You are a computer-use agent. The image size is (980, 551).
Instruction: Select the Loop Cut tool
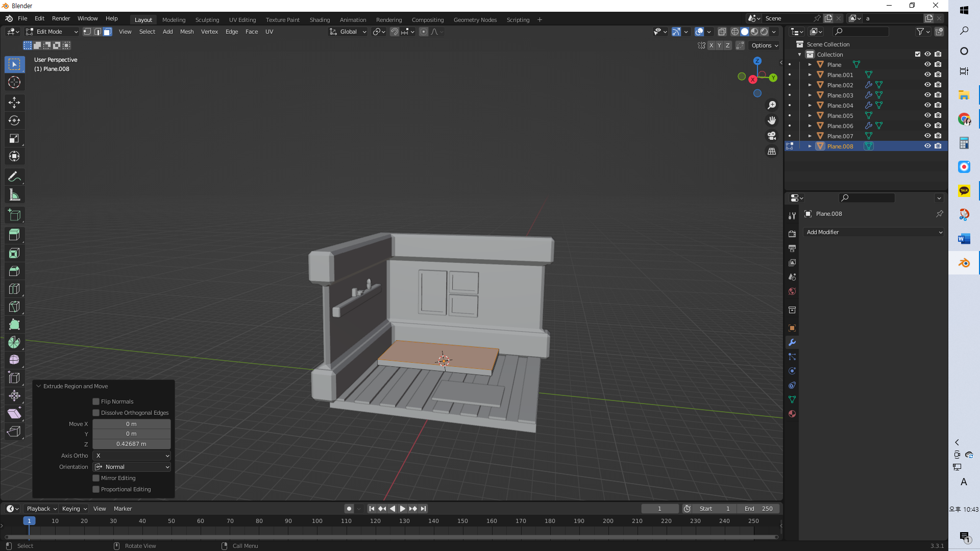point(14,289)
